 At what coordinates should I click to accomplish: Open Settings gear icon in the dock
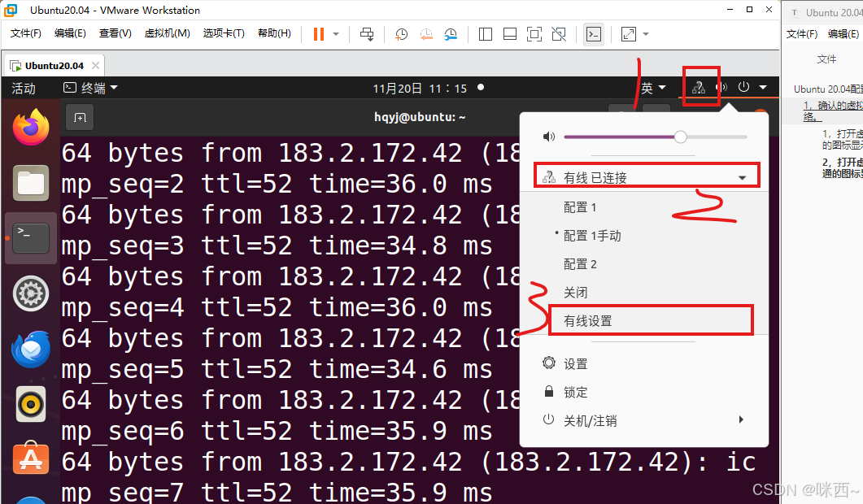pos(31,293)
